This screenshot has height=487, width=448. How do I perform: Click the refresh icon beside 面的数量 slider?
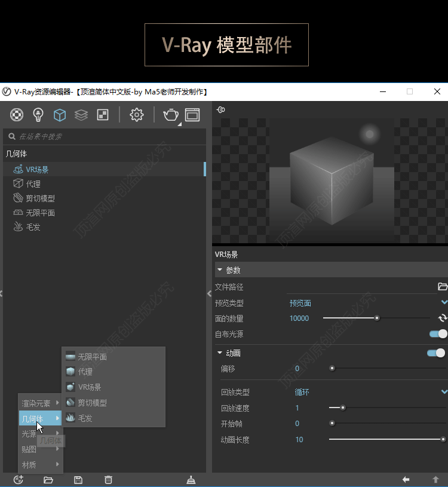pos(443,318)
